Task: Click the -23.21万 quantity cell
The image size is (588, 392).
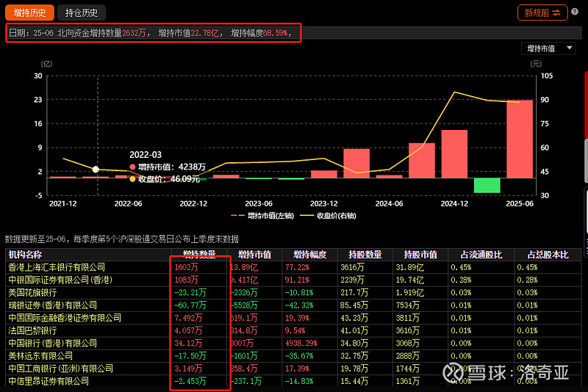Action: pyautogui.click(x=190, y=293)
